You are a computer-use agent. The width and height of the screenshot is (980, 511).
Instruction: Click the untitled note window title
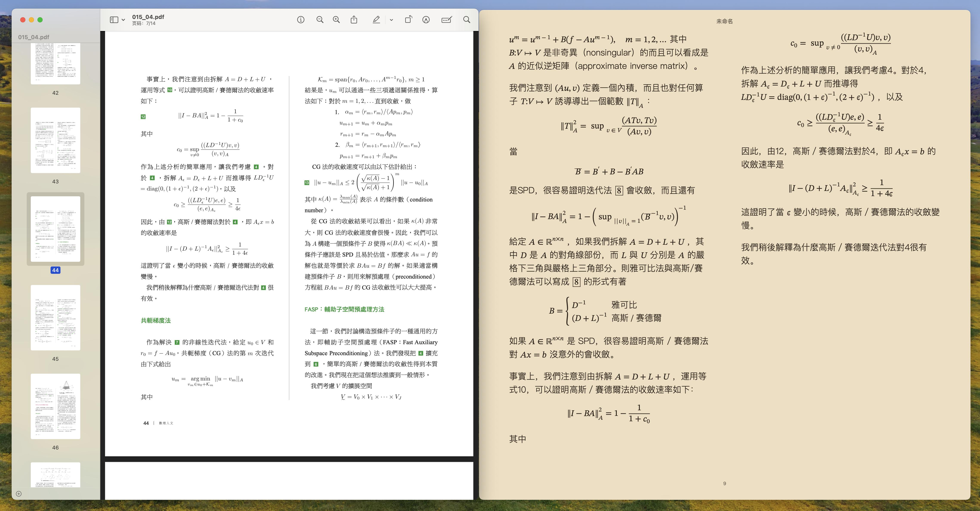tap(724, 21)
